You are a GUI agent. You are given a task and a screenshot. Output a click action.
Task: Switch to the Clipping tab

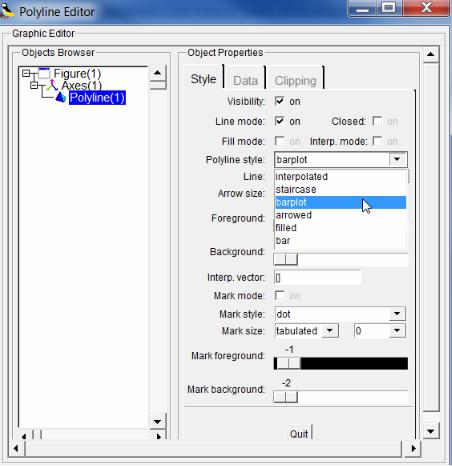(x=295, y=81)
